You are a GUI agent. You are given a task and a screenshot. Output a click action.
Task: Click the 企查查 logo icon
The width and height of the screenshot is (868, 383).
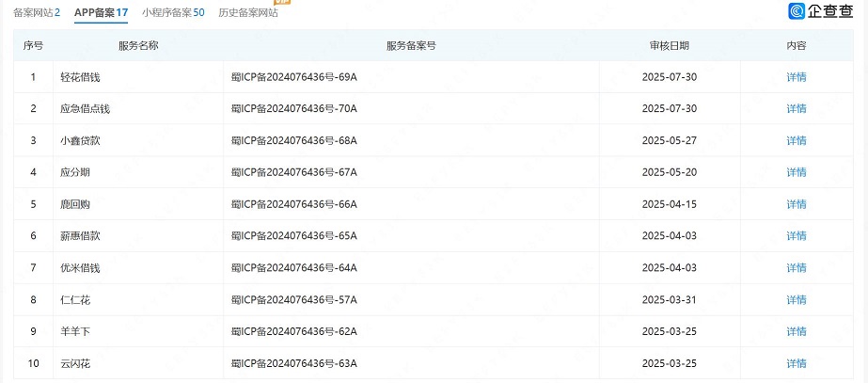coord(797,11)
